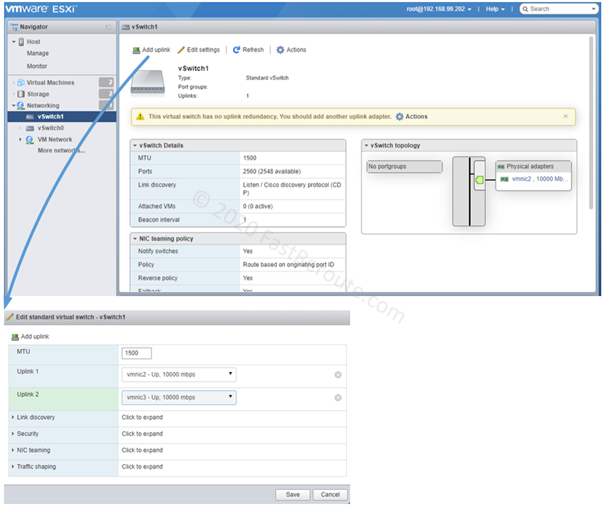
Task: Collapse the vSwitch Details section
Action: pos(135,146)
